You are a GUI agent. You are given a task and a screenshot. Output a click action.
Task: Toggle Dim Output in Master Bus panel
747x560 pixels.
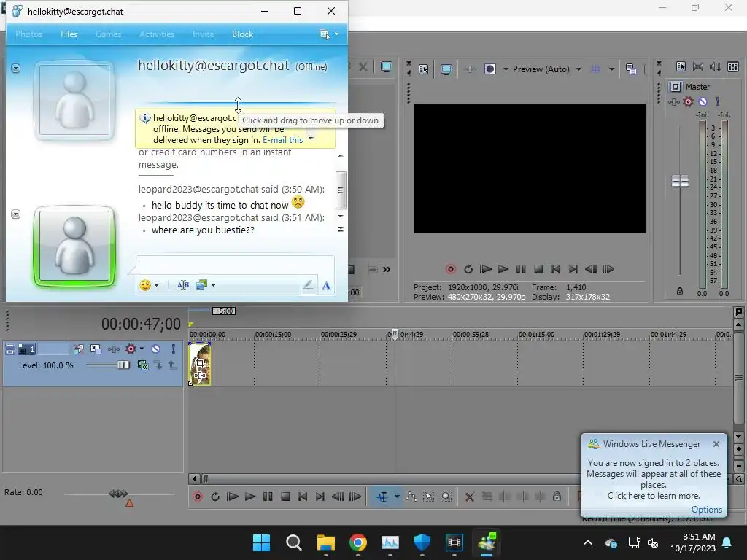[716, 66]
